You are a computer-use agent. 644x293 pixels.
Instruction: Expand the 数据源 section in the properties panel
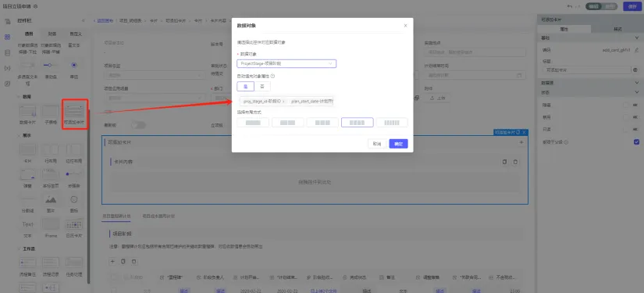637,83
